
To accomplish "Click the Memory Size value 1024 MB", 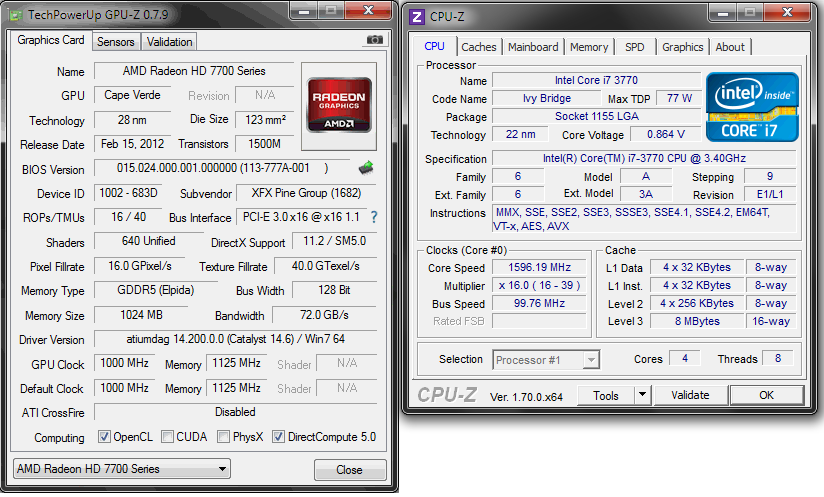I will [141, 315].
